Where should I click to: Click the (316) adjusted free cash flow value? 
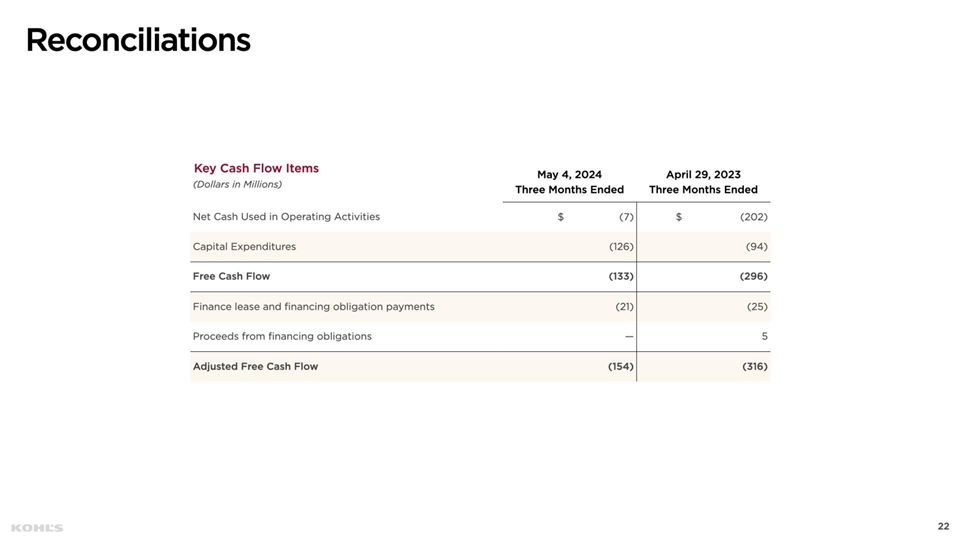[x=754, y=367]
